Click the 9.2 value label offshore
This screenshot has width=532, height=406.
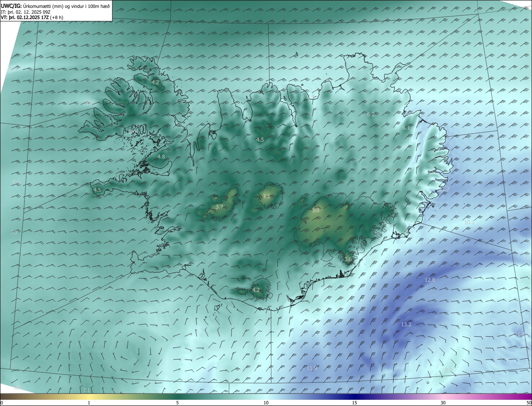pyautogui.click(x=448, y=370)
